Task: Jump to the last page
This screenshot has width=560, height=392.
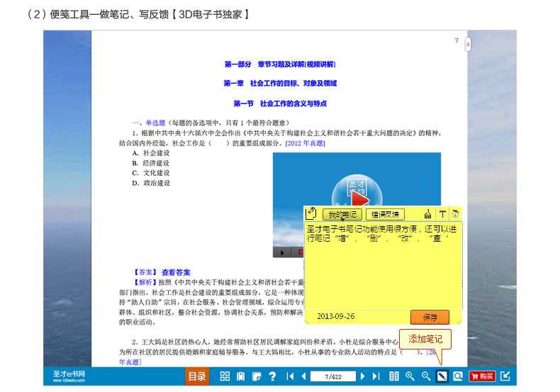Action: tap(376, 376)
